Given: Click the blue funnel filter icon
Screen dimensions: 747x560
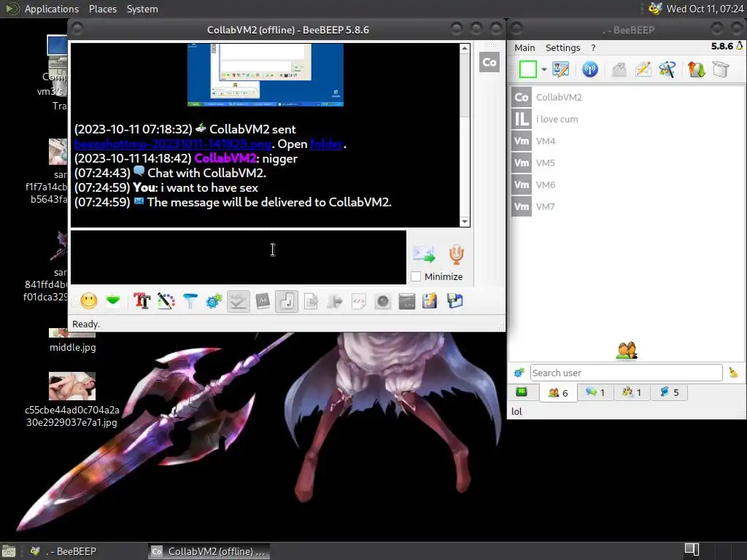Looking at the screenshot, I should (190, 301).
